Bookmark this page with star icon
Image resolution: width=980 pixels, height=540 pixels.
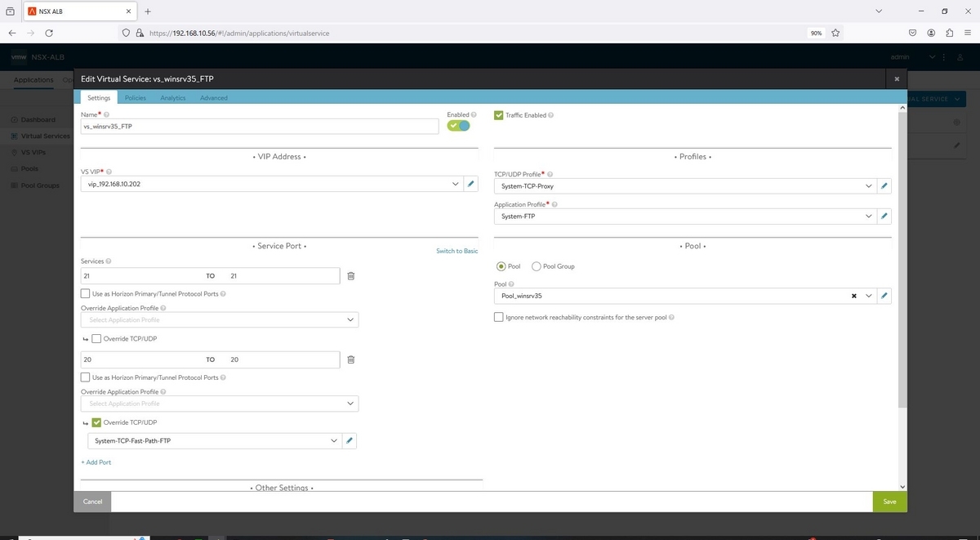click(835, 33)
